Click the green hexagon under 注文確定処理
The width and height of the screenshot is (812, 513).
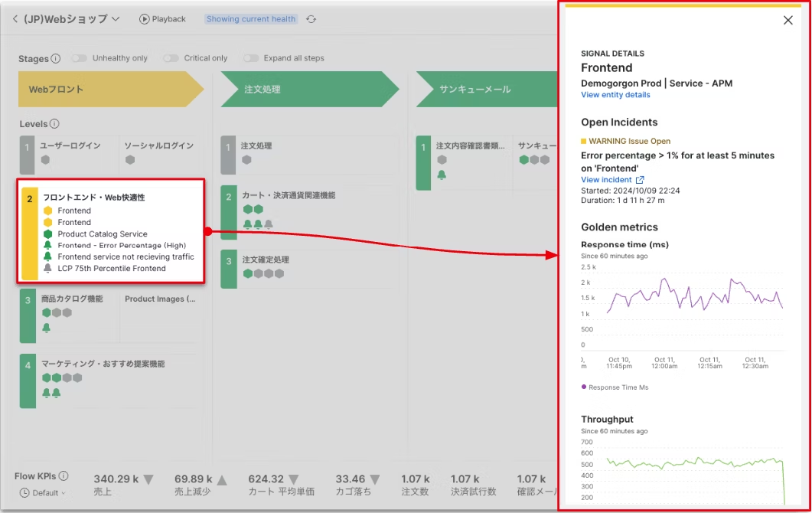tap(248, 273)
